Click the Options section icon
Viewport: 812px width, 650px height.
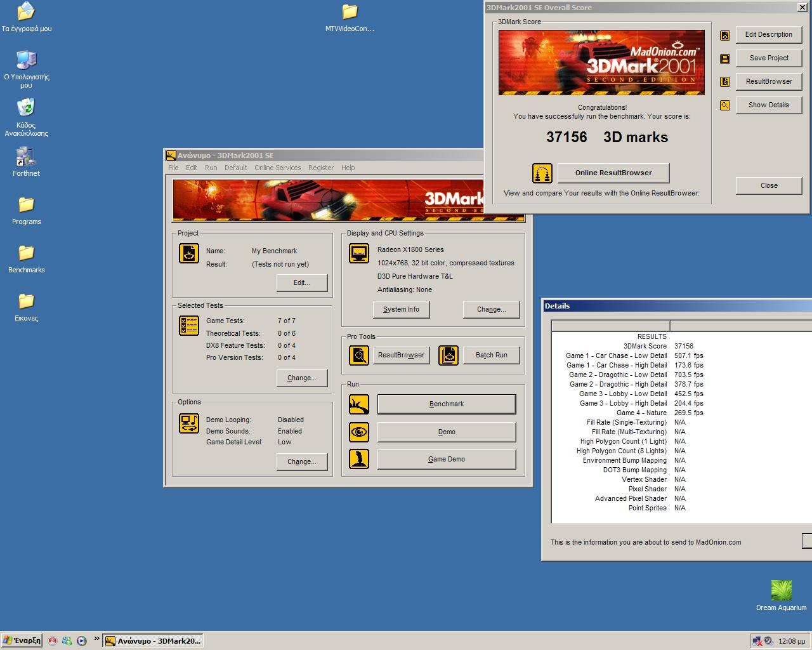(x=189, y=423)
